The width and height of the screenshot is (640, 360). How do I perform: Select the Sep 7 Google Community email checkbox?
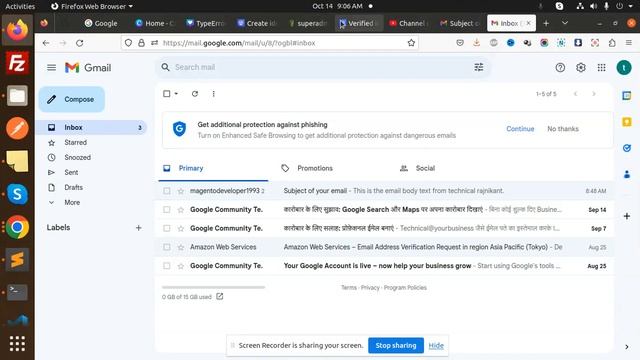(x=167, y=228)
